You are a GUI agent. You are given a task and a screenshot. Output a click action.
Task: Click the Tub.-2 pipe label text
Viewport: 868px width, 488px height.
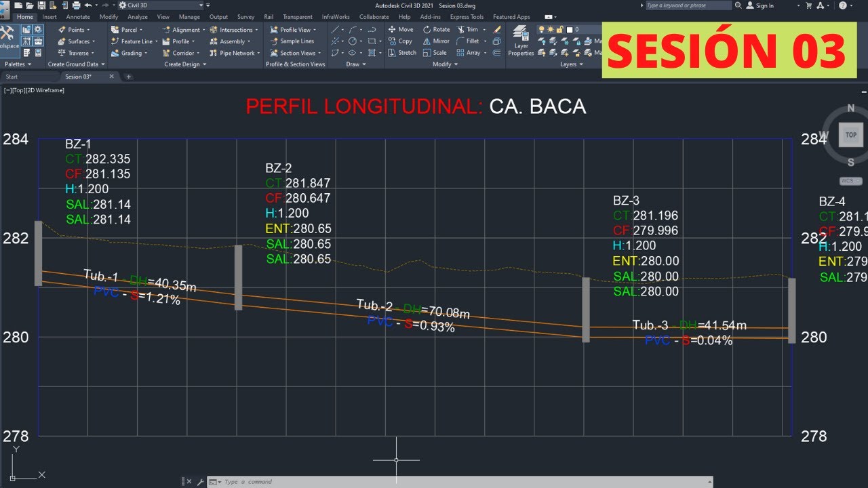pyautogui.click(x=374, y=306)
